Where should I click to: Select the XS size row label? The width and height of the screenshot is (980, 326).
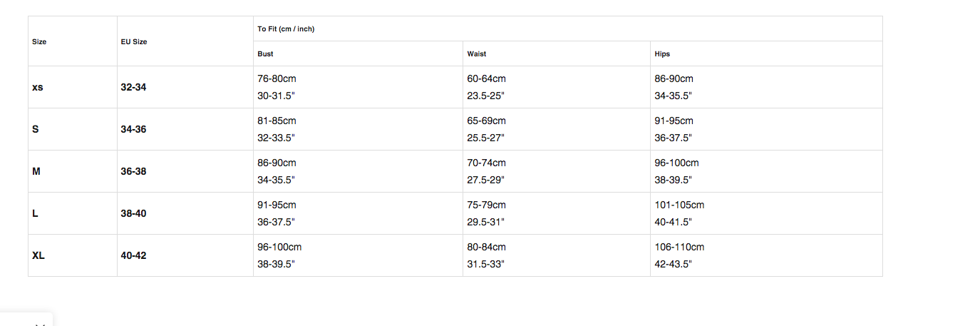[38, 87]
